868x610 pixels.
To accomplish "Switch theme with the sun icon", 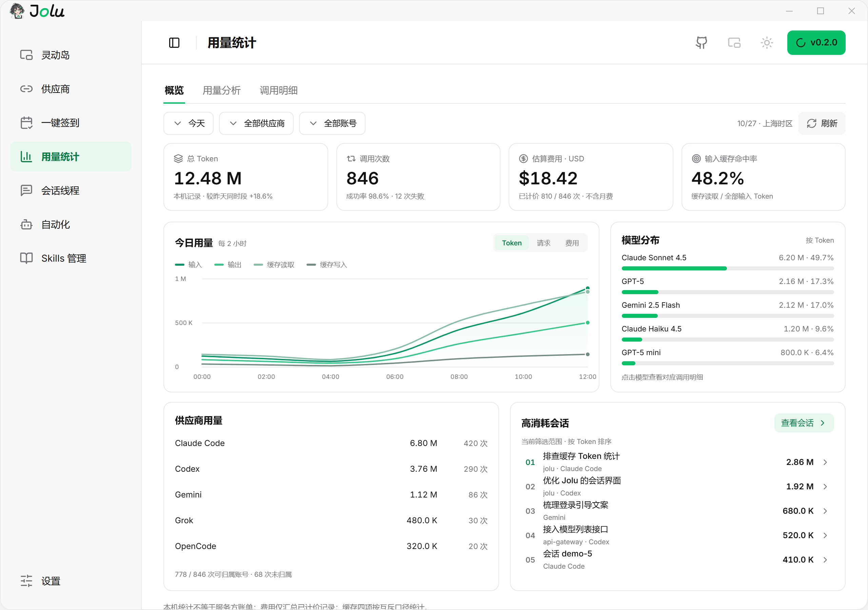I will (x=767, y=43).
